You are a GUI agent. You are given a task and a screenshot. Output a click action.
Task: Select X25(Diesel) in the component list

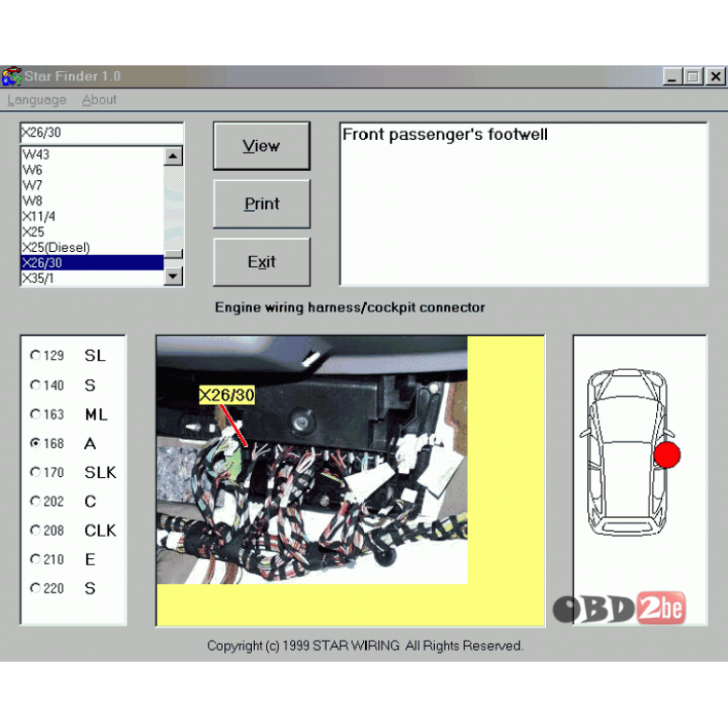[92, 247]
